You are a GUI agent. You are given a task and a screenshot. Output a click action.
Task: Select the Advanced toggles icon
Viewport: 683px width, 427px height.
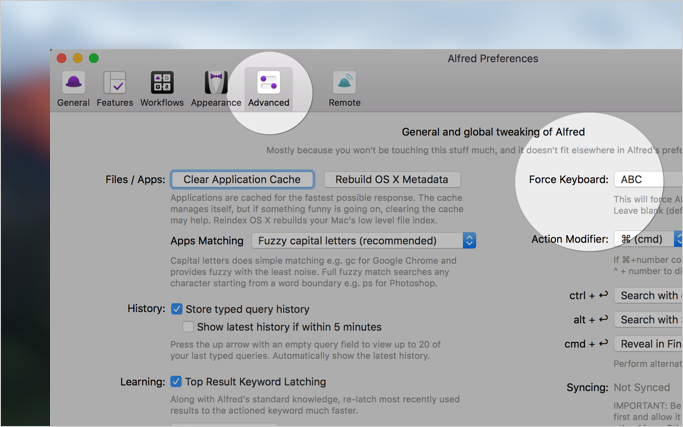click(269, 82)
